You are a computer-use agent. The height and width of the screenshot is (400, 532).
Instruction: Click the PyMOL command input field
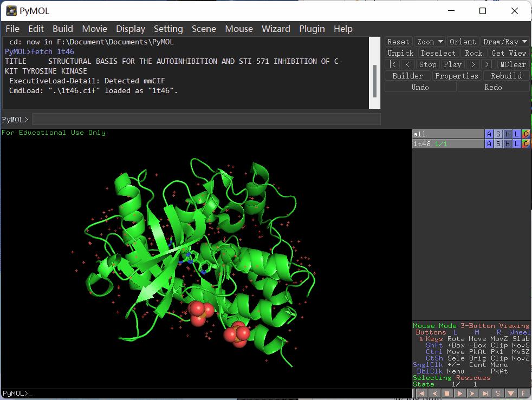point(206,119)
